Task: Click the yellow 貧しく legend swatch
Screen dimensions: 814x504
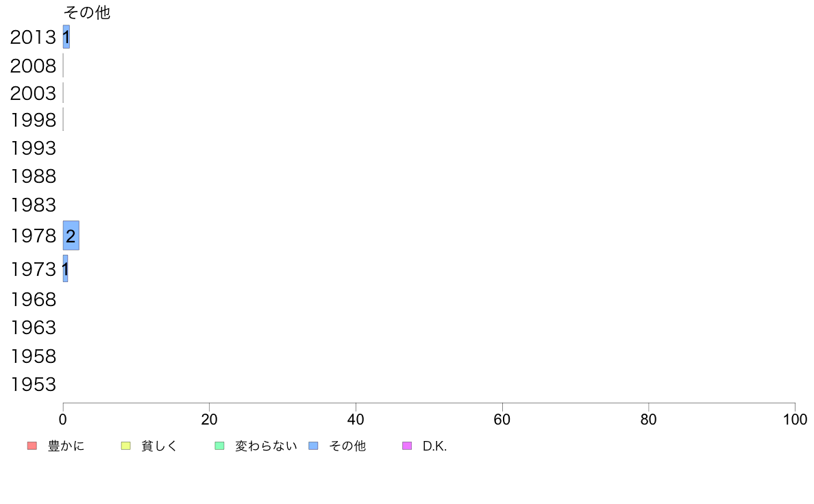Action: click(125, 446)
